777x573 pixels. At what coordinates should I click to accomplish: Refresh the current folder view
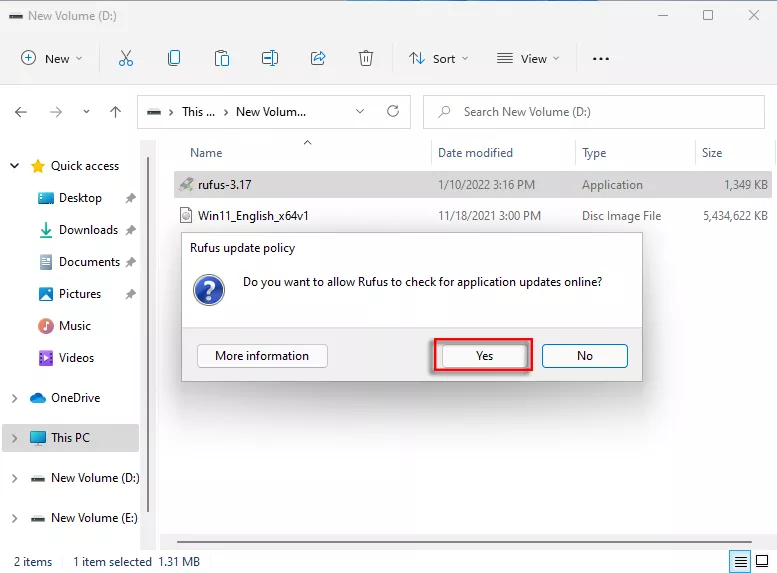pos(393,112)
